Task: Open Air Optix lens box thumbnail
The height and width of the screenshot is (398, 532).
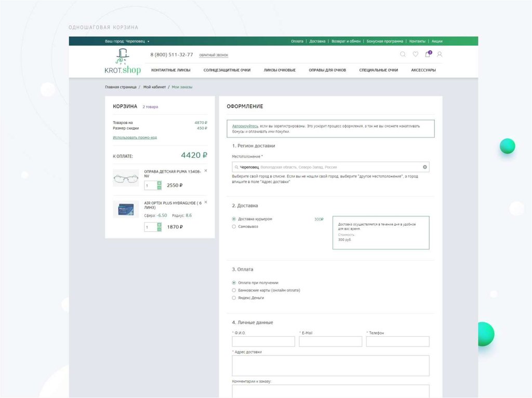Action: 126,210
